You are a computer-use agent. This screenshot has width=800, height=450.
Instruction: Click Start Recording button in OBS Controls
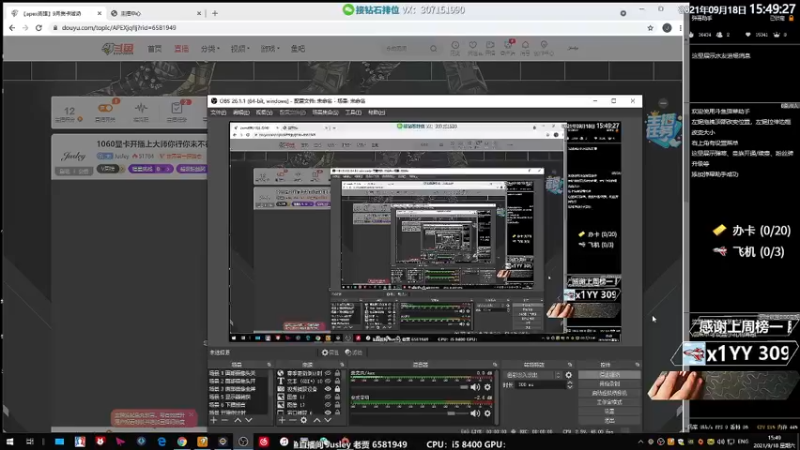(609, 384)
